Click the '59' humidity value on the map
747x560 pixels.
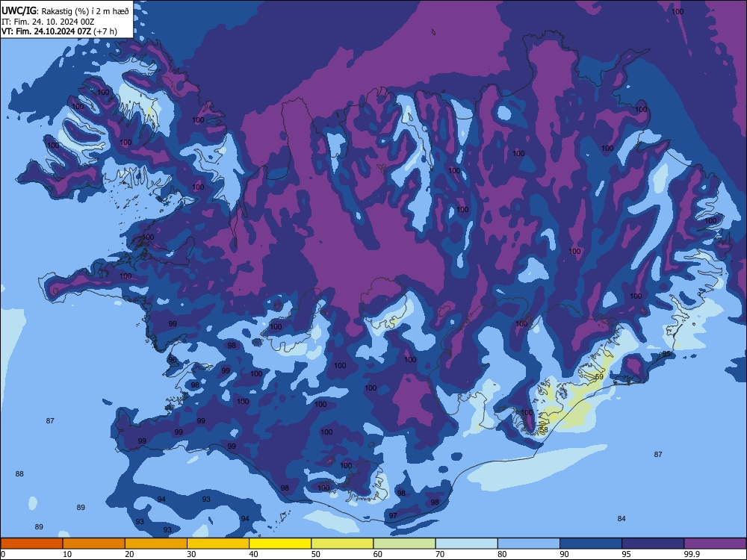(x=599, y=376)
